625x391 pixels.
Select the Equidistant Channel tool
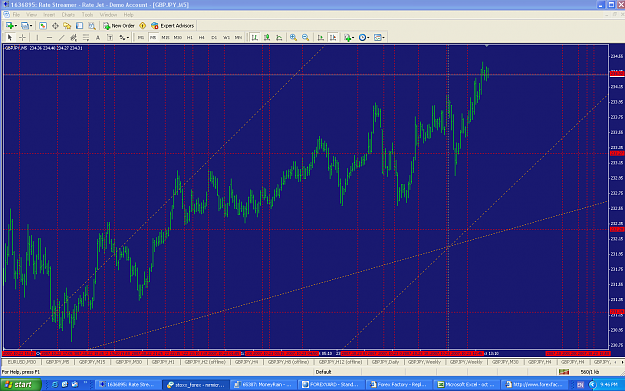pos(73,37)
